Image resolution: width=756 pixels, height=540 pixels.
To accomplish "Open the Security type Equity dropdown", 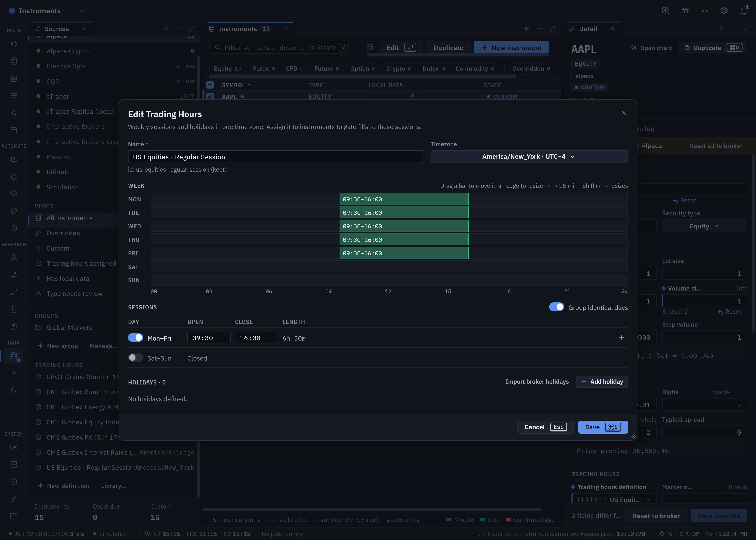I will tap(704, 226).
